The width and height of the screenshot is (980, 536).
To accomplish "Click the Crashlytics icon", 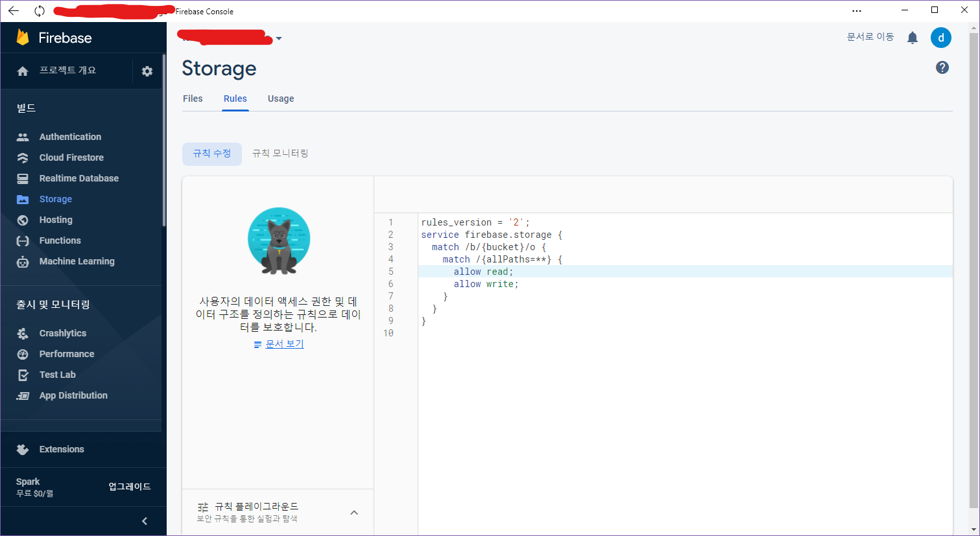I will [23, 333].
